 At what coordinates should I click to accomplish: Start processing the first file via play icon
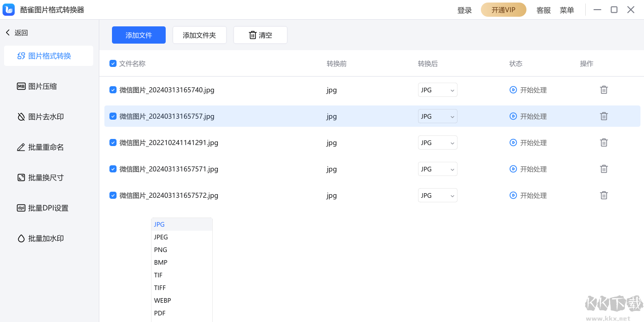(513, 90)
